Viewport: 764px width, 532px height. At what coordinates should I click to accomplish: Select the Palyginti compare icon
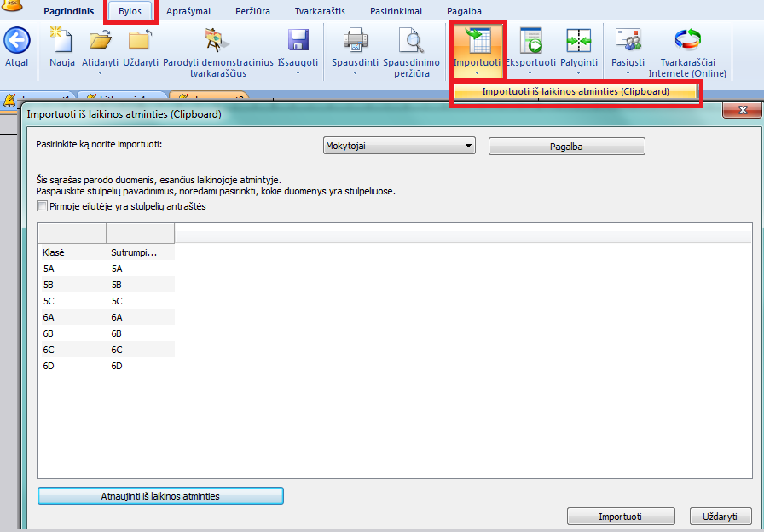click(578, 41)
